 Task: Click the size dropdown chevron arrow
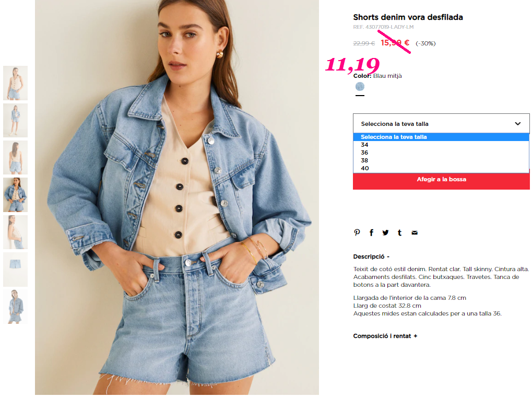click(x=517, y=124)
